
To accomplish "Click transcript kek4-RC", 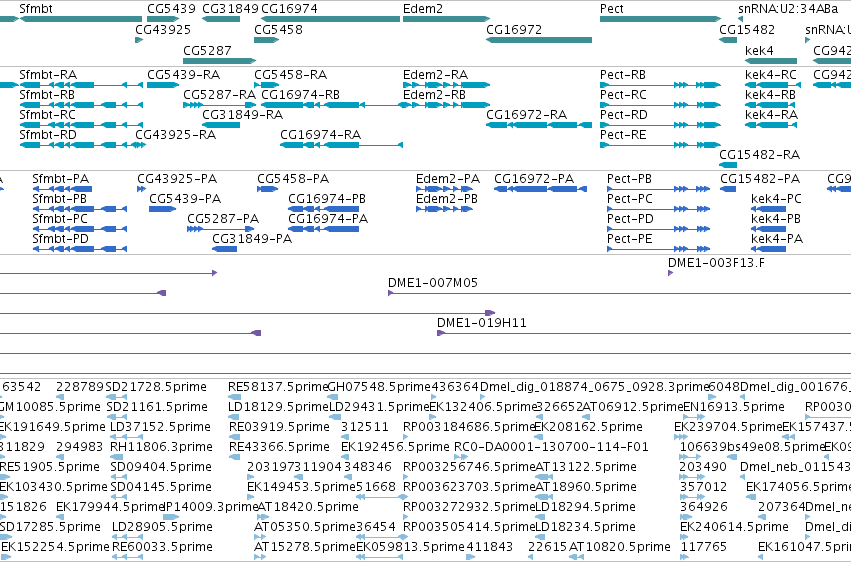I will coord(773,85).
